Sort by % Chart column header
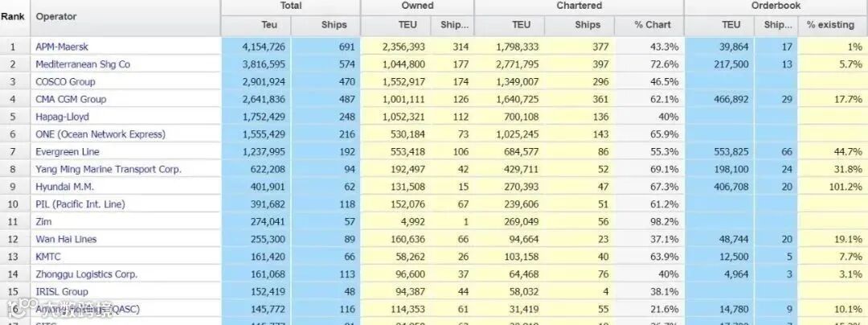 (652, 25)
